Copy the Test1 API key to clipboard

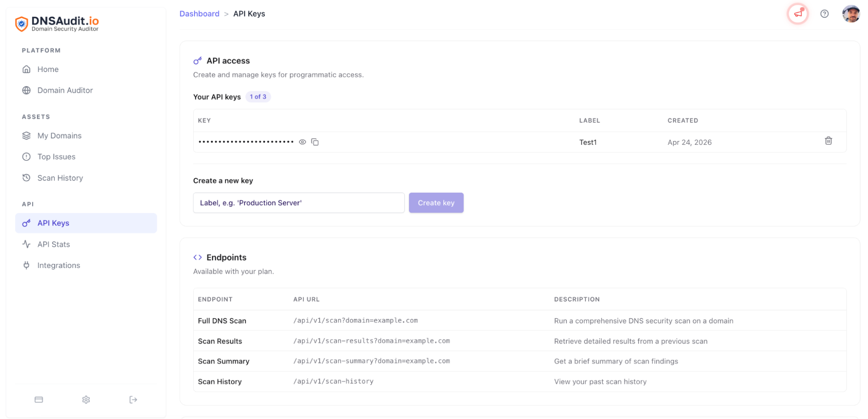[x=315, y=142]
